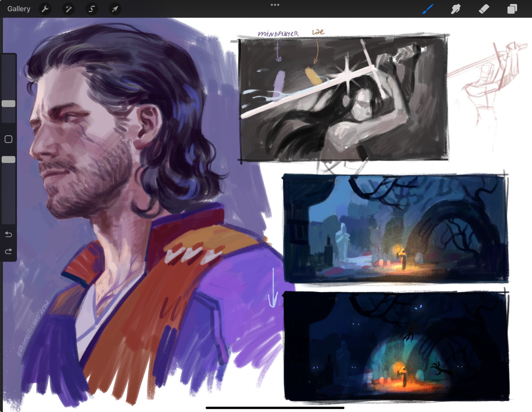Activate the Selection tool
This screenshot has width=532, height=412.
coord(92,9)
